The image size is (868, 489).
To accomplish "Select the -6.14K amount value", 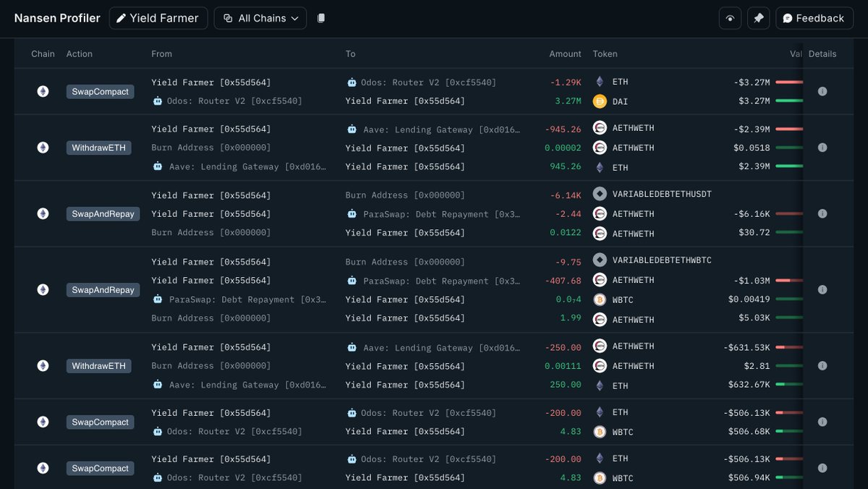I will pos(566,195).
